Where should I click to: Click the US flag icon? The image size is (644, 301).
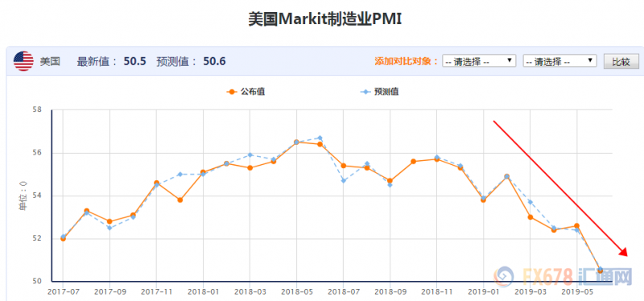pyautogui.click(x=23, y=61)
